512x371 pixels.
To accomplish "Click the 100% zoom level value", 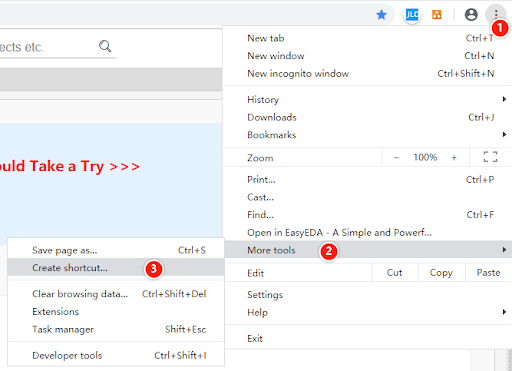I will 425,157.
